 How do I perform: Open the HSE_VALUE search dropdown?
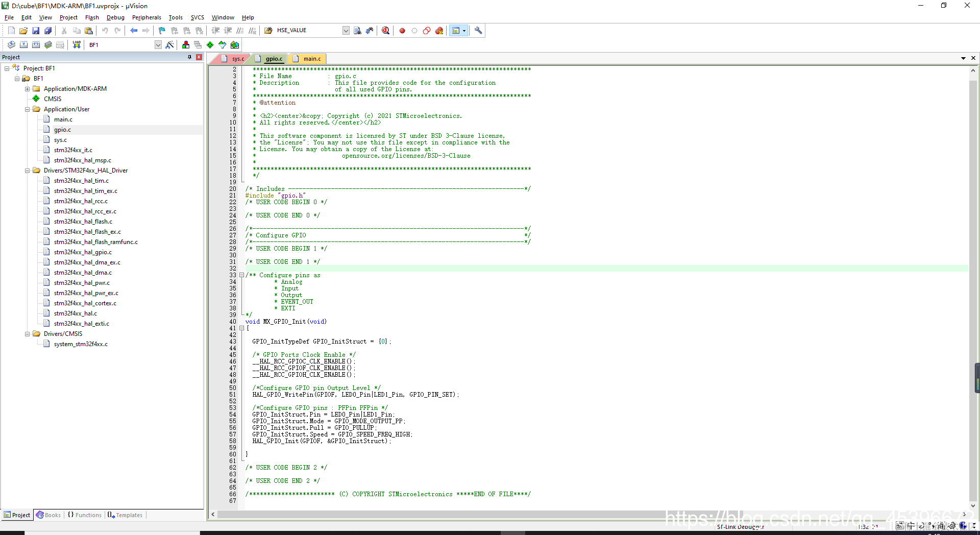346,31
